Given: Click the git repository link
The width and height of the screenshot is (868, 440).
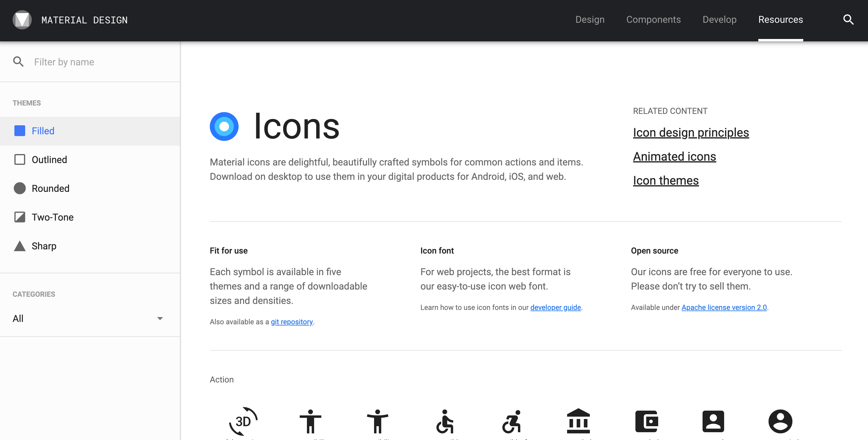Looking at the screenshot, I should tap(291, 321).
